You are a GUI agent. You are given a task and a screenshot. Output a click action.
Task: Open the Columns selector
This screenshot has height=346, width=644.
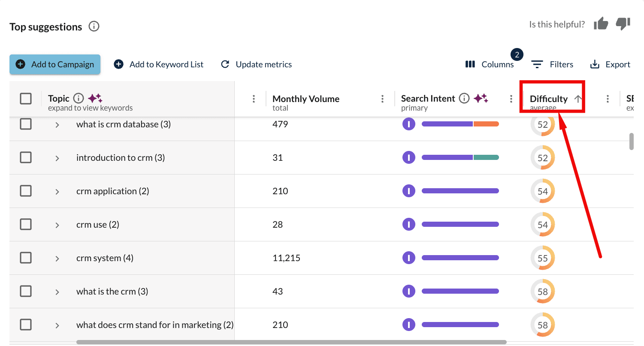tap(490, 64)
